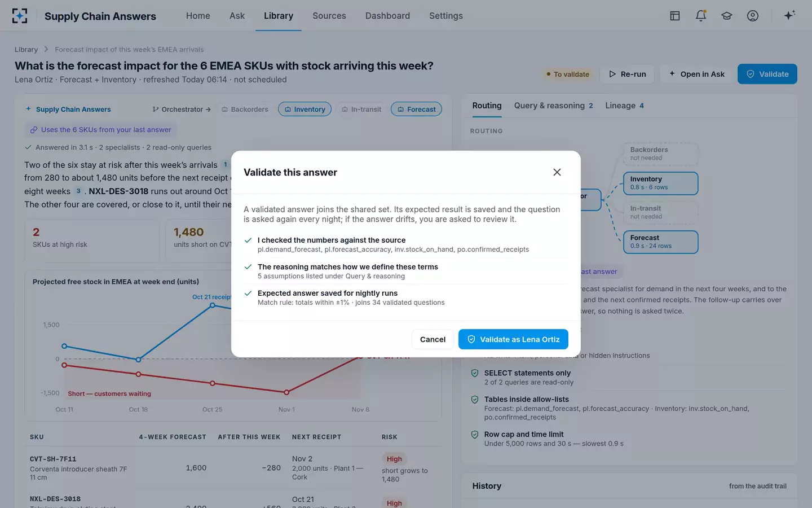
Task: Click the Re-run button
Action: pos(627,74)
